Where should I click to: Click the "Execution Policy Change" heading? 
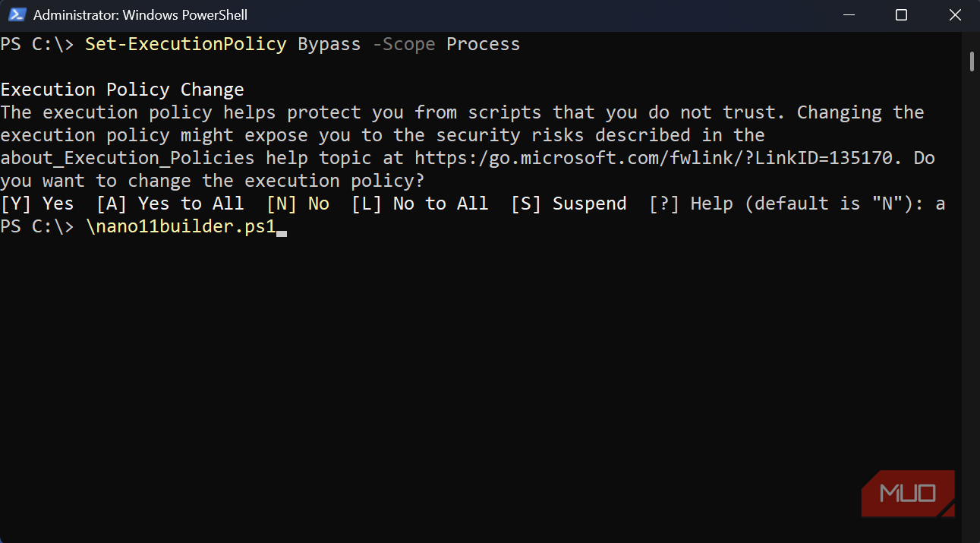122,90
